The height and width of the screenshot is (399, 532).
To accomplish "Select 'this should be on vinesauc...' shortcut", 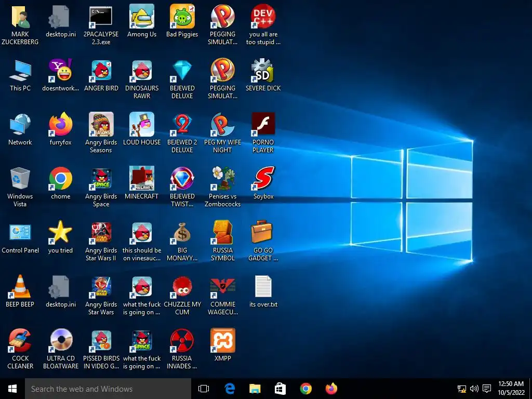I will [x=141, y=233].
